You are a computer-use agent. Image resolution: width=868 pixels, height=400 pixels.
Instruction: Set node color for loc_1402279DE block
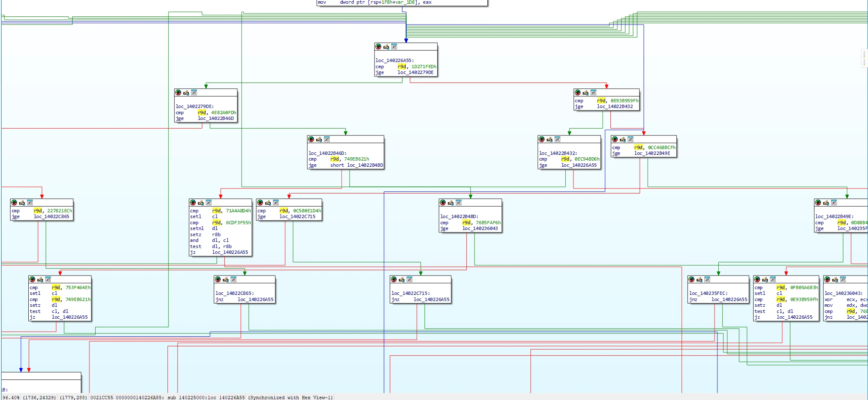tap(178, 92)
